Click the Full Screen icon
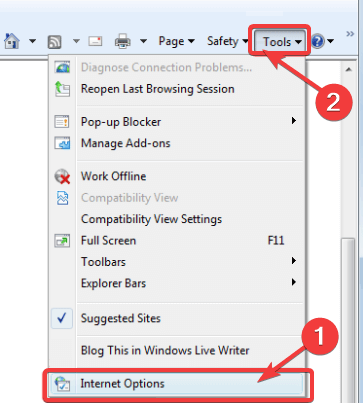 [x=62, y=241]
